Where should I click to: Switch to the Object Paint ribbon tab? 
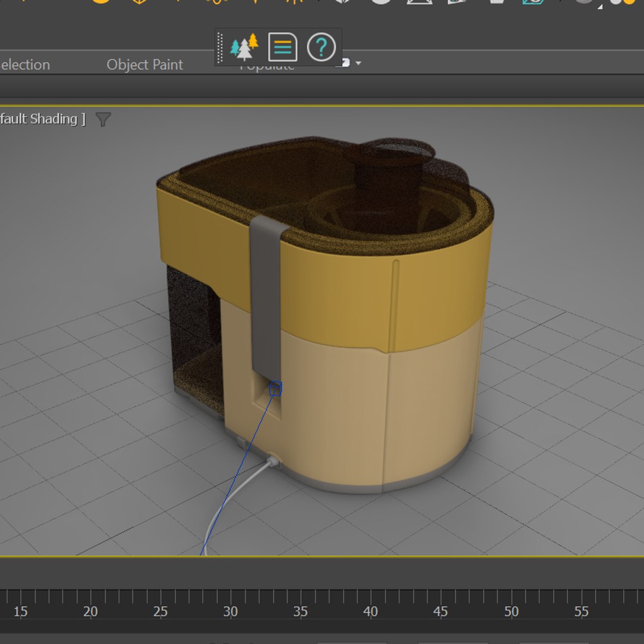[144, 64]
